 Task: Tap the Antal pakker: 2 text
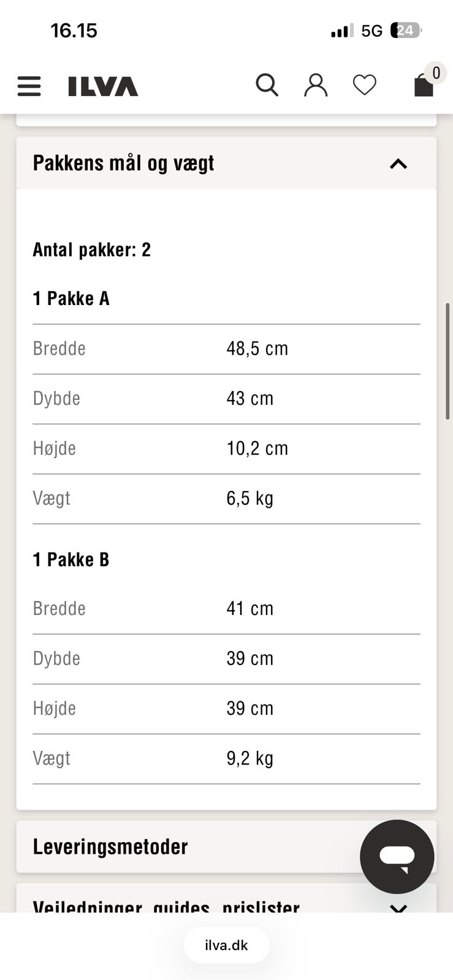(x=91, y=250)
